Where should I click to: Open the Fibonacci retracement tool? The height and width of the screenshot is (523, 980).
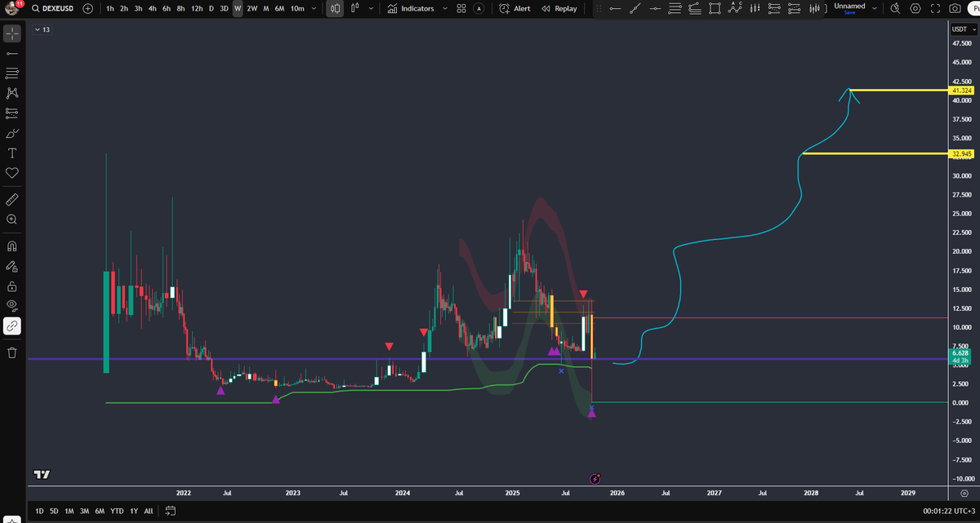(11, 73)
